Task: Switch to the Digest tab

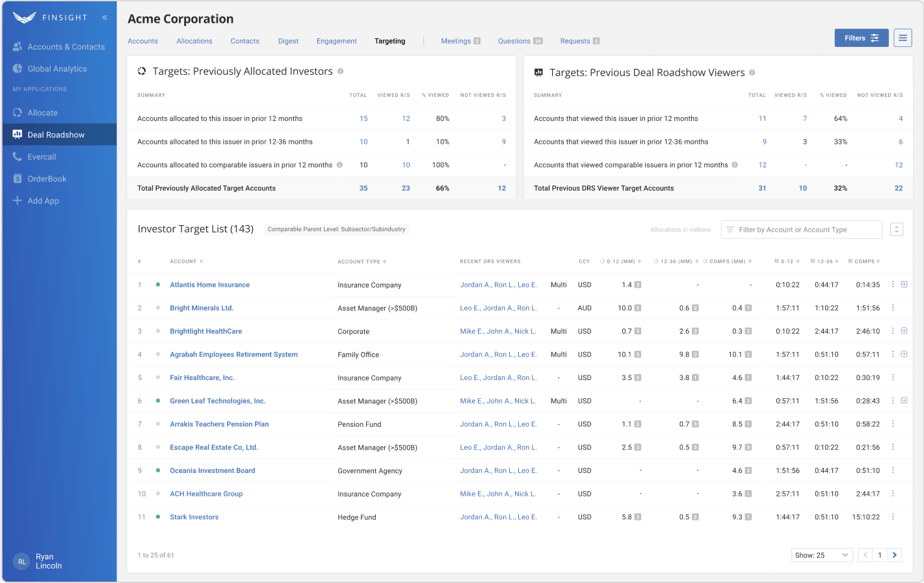Action: coord(288,41)
